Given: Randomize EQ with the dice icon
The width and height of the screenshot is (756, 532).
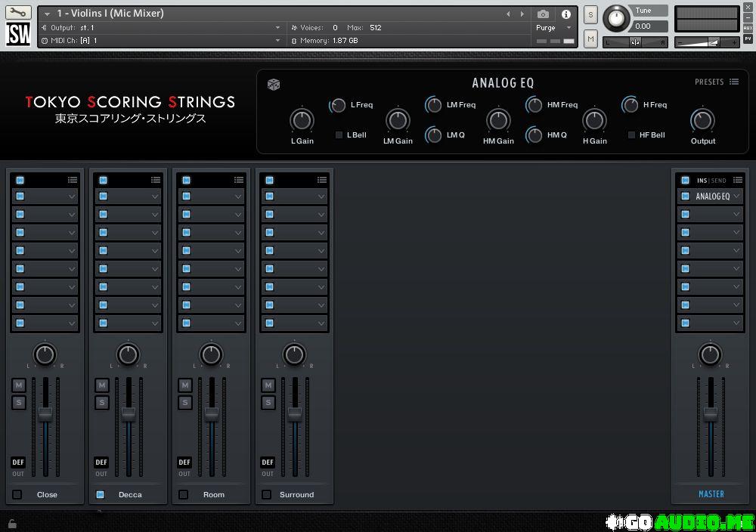Looking at the screenshot, I should (274, 85).
